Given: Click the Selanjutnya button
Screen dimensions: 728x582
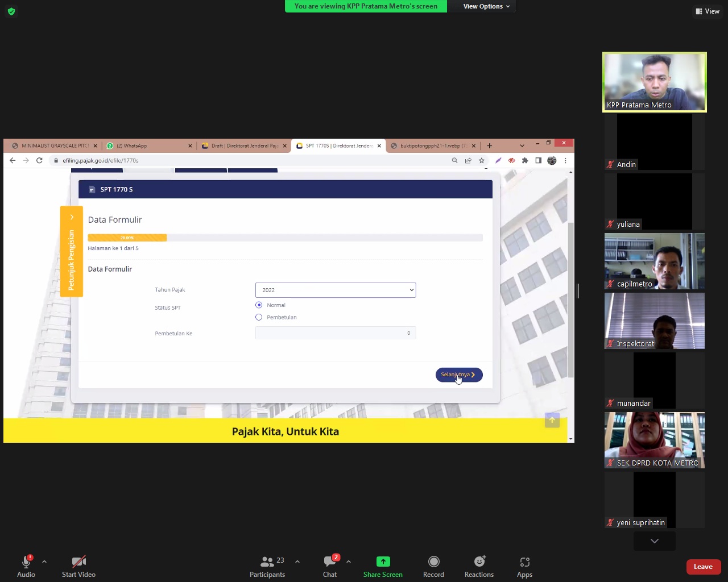Looking at the screenshot, I should [459, 375].
